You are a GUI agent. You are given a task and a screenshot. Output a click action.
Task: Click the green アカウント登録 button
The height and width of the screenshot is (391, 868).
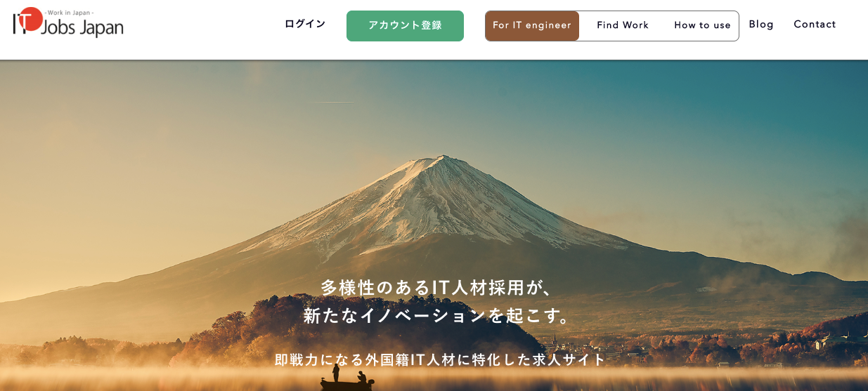pos(405,26)
